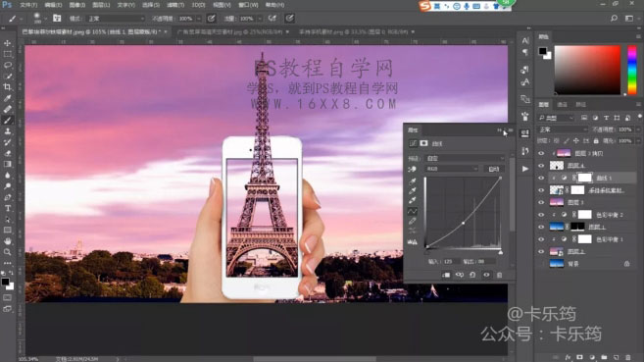Image resolution: width=644 pixels, height=362 pixels.
Task: Select the Rectangular Marquee tool
Action: [x=8, y=54]
